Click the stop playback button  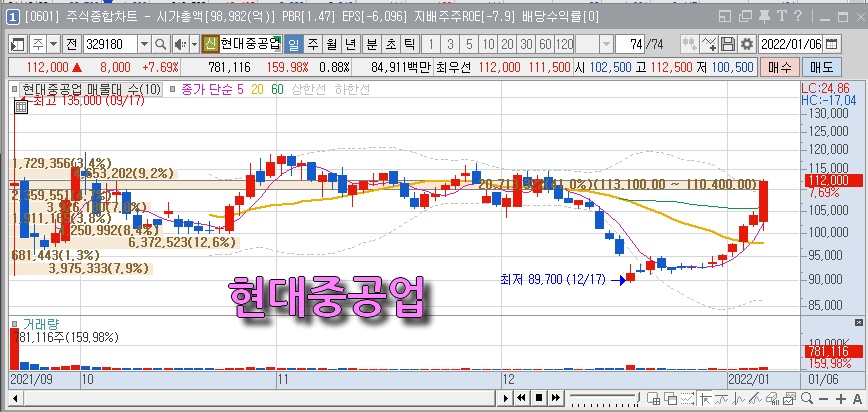[x=539, y=398]
